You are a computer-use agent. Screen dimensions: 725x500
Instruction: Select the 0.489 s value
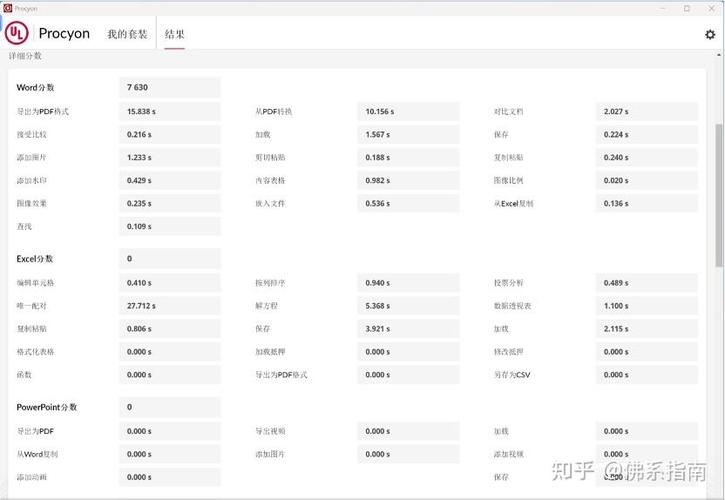tap(646, 283)
